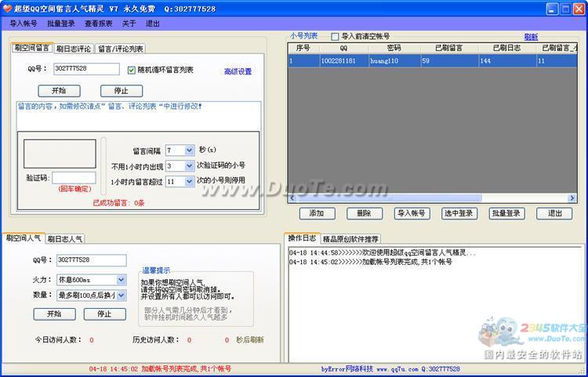Switch to the 操作日志 tab
588x377 pixels.
coord(302,238)
